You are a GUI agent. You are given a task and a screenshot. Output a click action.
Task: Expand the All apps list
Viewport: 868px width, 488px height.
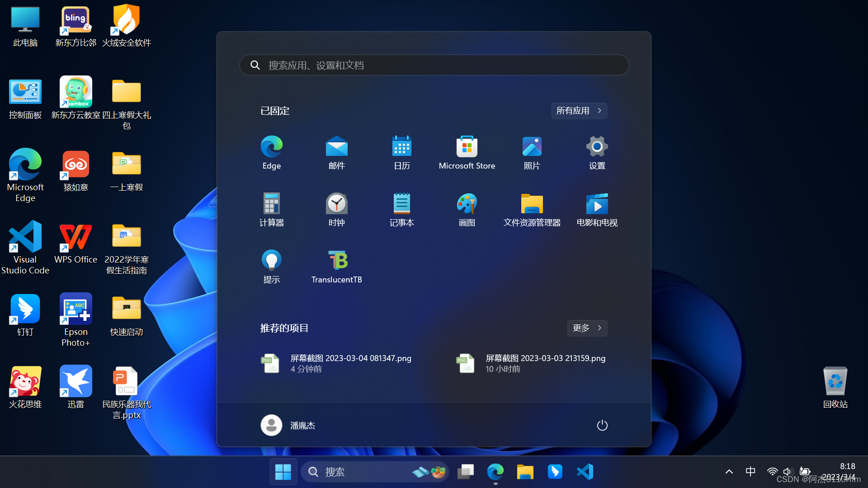pos(579,111)
